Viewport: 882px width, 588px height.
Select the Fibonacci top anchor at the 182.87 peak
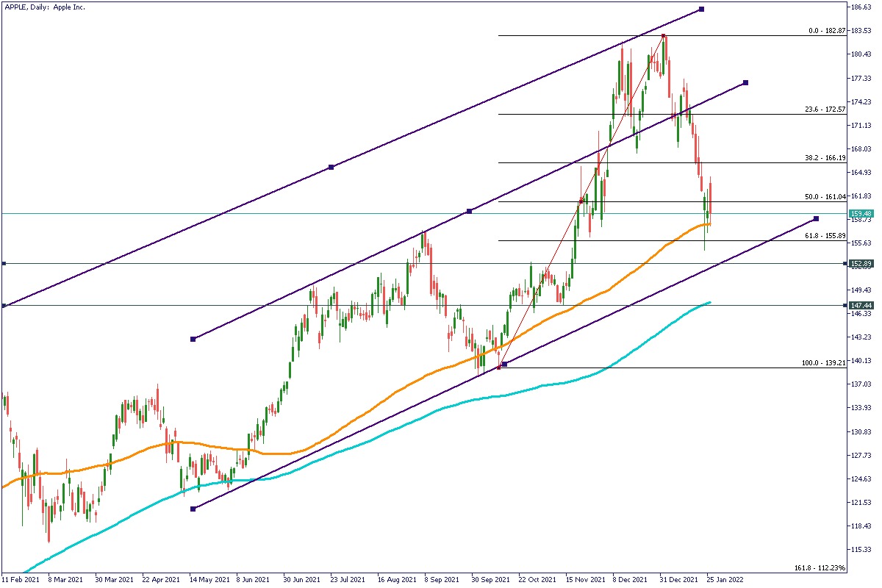coord(664,35)
